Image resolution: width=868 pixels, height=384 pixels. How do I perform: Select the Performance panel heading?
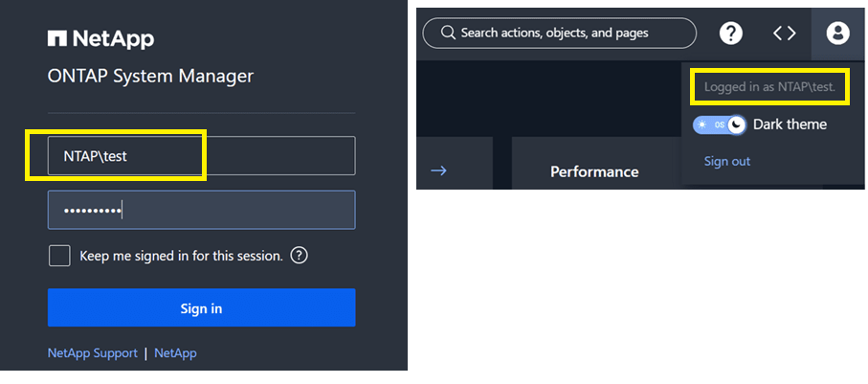(594, 171)
